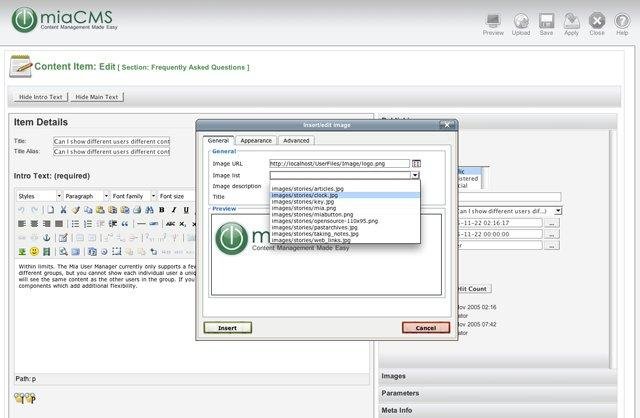Switch to the Appearance tab

pyautogui.click(x=256, y=140)
